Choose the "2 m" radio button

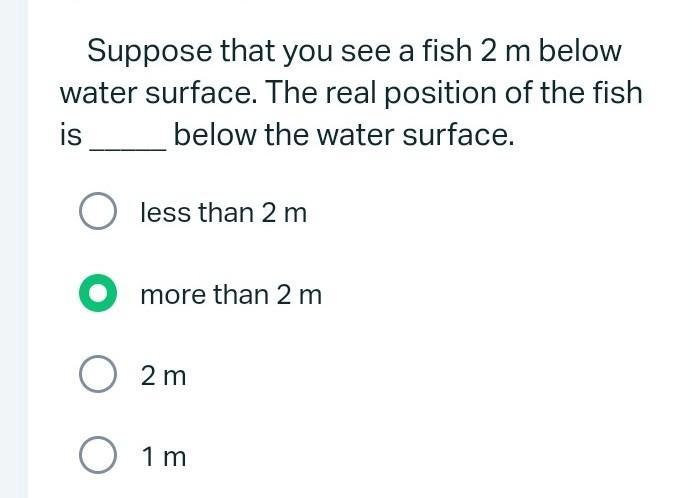[x=97, y=376]
